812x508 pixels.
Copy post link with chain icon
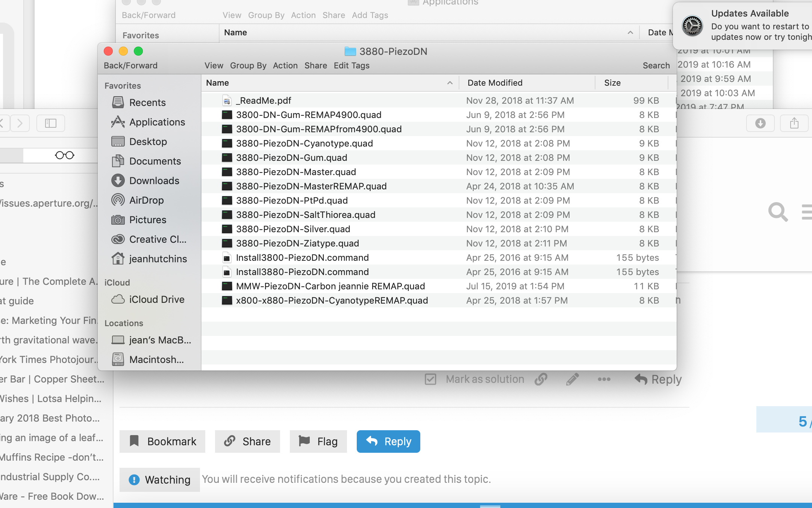coord(541,379)
